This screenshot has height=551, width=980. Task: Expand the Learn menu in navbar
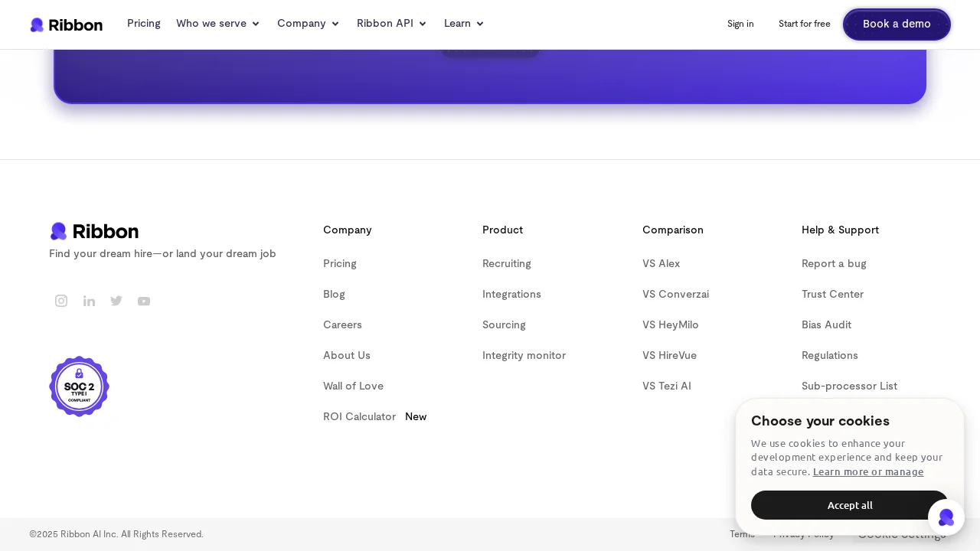tap(464, 24)
